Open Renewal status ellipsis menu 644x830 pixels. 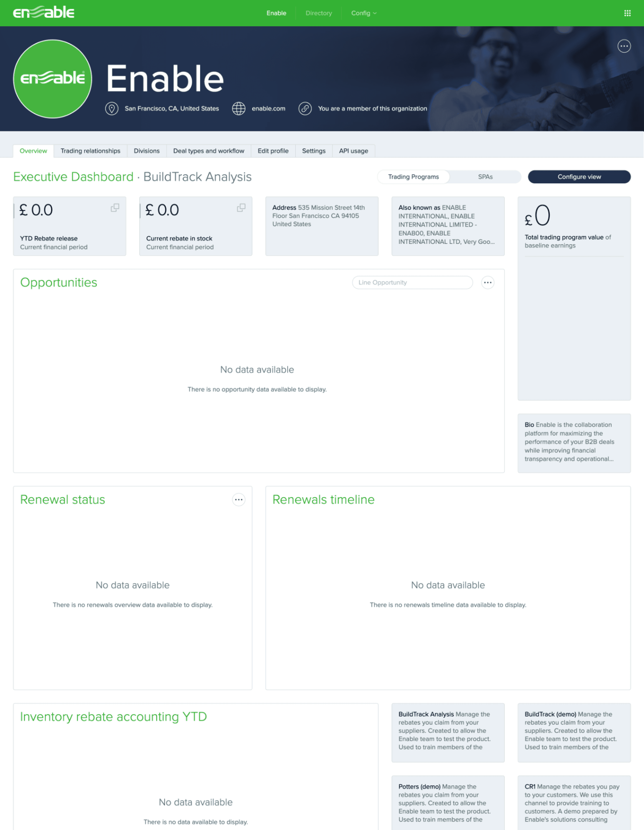[239, 500]
